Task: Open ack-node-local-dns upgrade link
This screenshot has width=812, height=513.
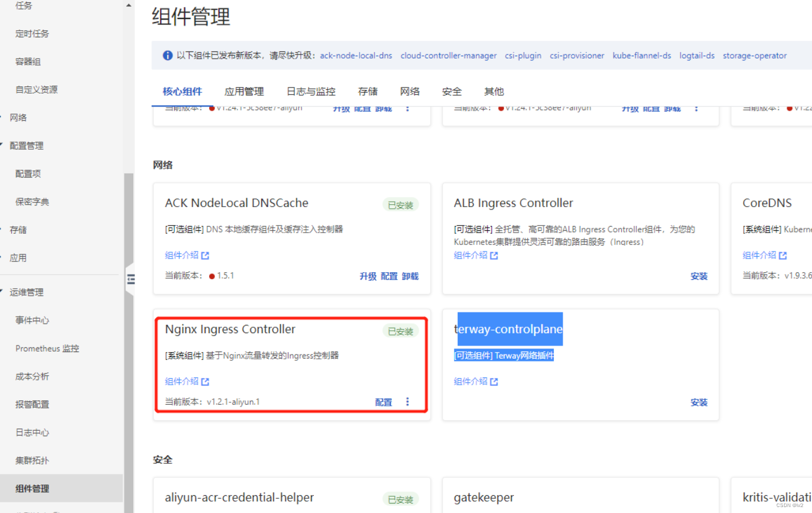Action: [x=356, y=56]
